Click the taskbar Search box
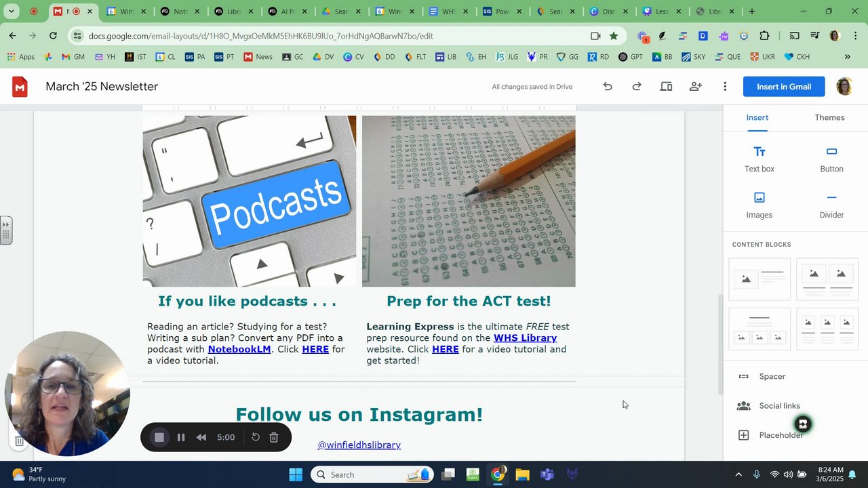The height and width of the screenshot is (488, 868). (372, 474)
